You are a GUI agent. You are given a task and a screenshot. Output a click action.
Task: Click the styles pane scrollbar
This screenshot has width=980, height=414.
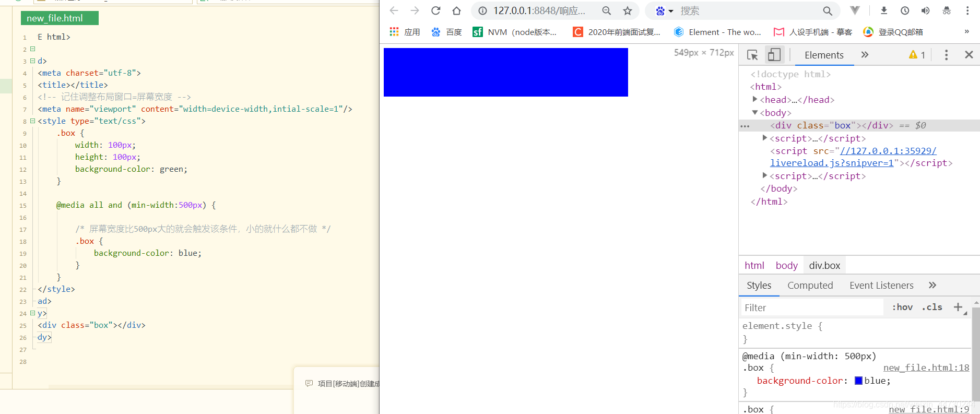976,355
